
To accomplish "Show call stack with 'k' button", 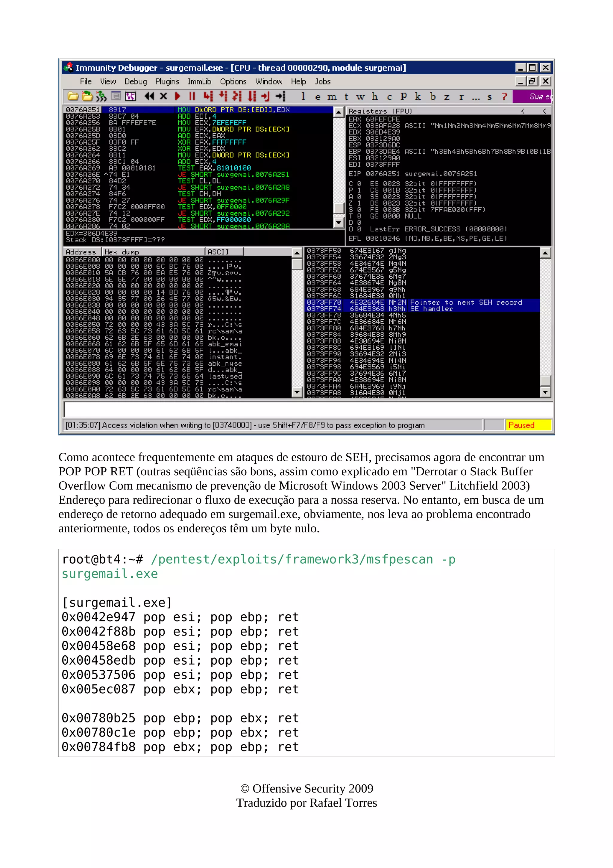I will pyautogui.click(x=418, y=96).
